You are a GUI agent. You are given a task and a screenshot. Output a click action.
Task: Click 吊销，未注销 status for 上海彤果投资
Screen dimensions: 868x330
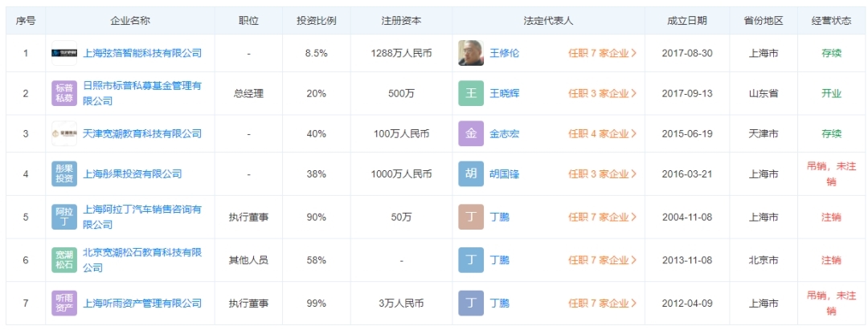click(832, 173)
